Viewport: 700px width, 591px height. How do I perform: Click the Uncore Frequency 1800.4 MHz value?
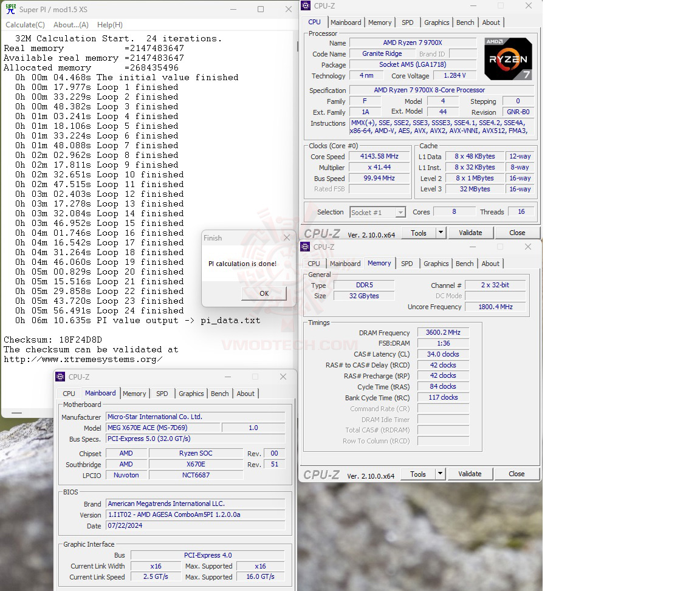(495, 307)
